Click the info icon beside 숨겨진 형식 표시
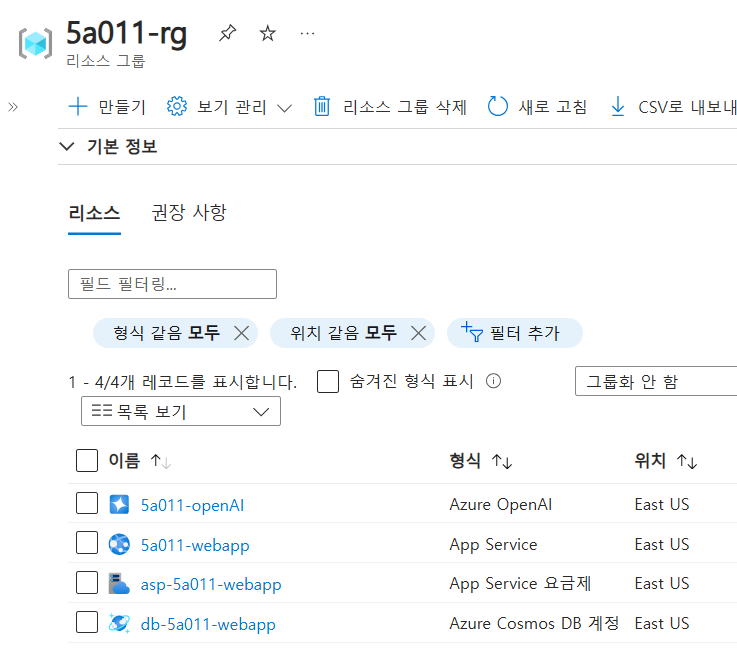Viewport: 737px width, 659px height. click(x=494, y=381)
